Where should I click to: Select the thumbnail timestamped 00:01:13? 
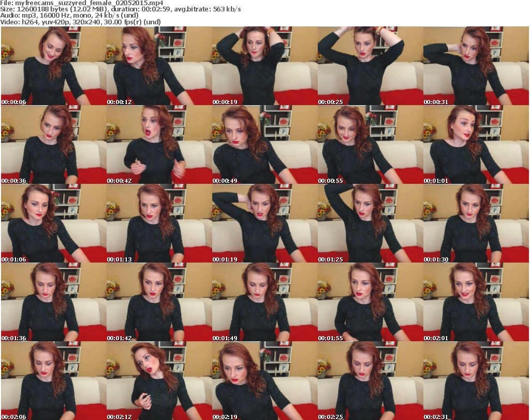[159, 224]
